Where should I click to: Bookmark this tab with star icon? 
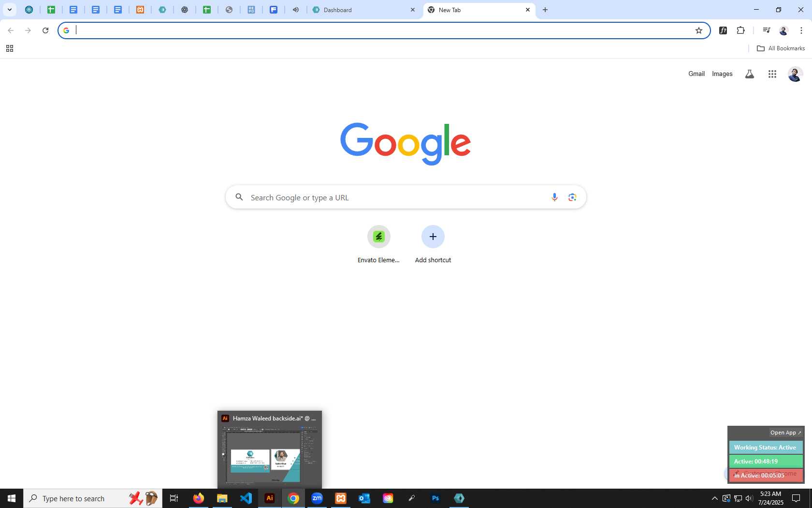tap(699, 30)
